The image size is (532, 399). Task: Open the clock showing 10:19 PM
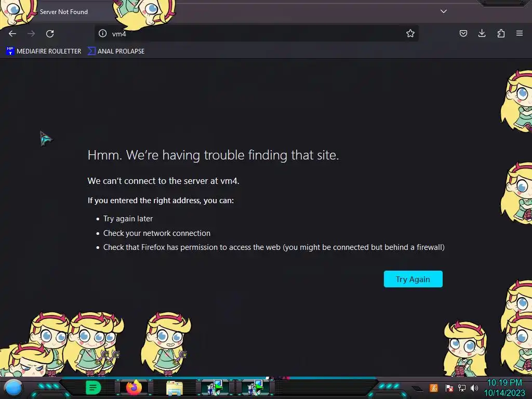tap(504, 388)
